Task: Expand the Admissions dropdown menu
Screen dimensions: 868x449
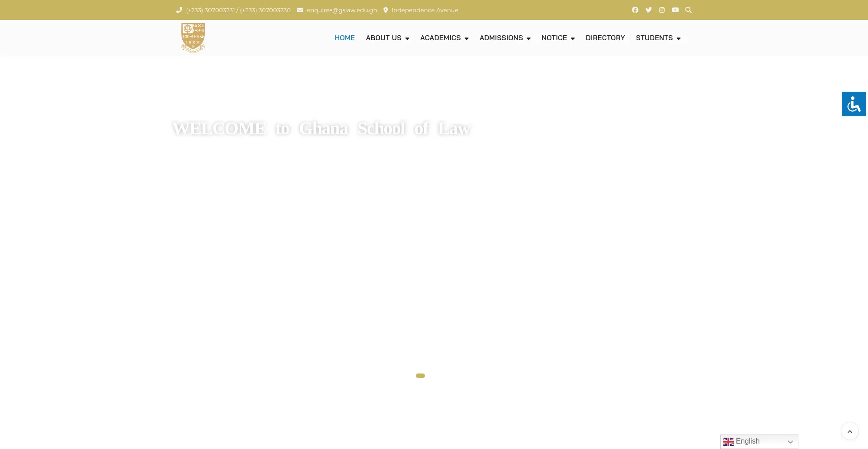Action: click(x=505, y=38)
